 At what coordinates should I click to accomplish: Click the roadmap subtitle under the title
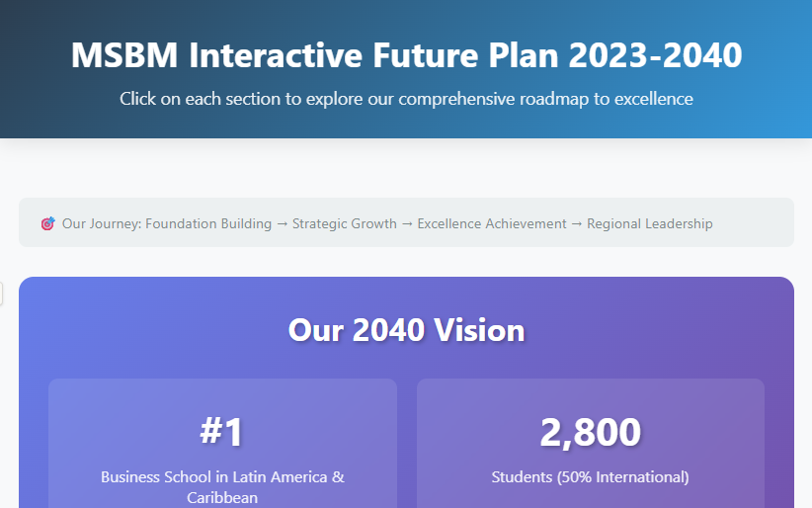tap(406, 99)
